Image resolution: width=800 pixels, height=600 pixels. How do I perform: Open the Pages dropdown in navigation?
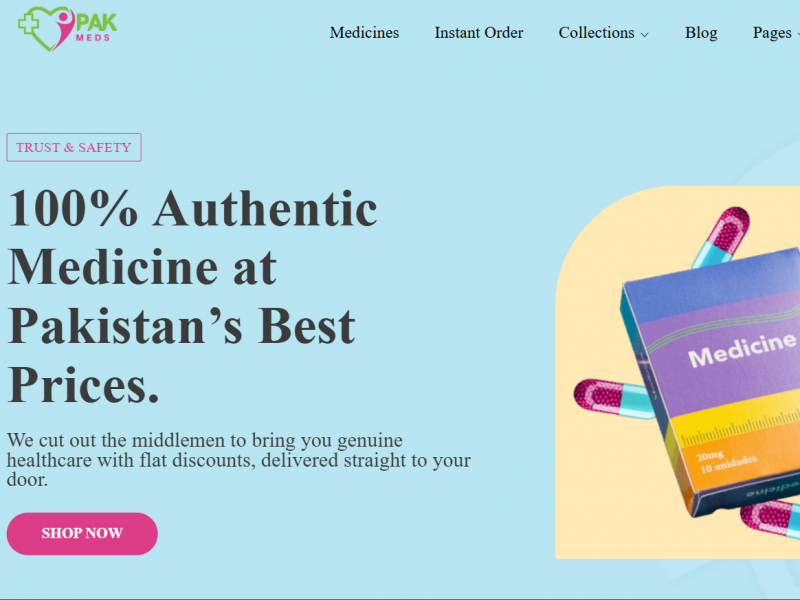click(x=776, y=33)
